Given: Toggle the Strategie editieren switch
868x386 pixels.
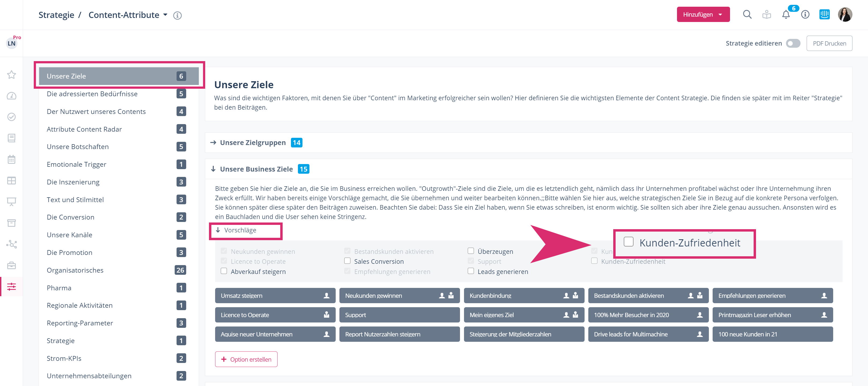Looking at the screenshot, I should [x=793, y=43].
